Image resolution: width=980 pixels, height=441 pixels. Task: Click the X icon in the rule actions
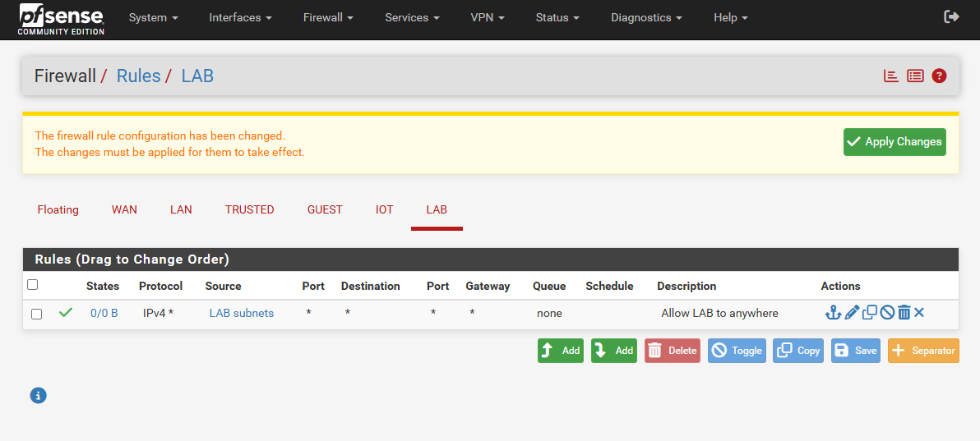[919, 312]
